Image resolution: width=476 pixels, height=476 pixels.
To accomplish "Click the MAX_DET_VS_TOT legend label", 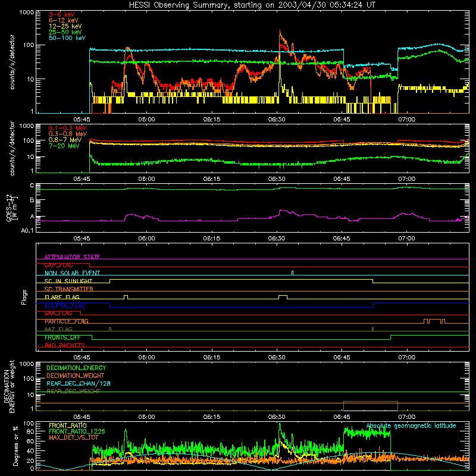I will coord(74,437).
